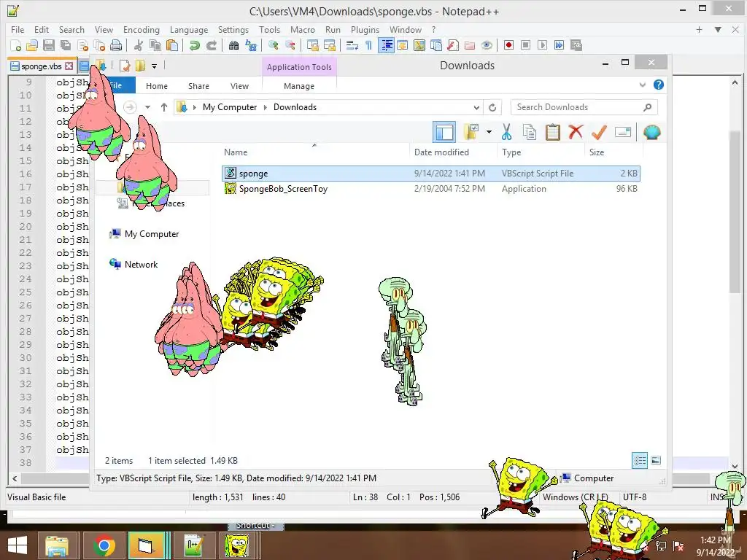Click the Save All icon in Notepad++

pos(65,45)
